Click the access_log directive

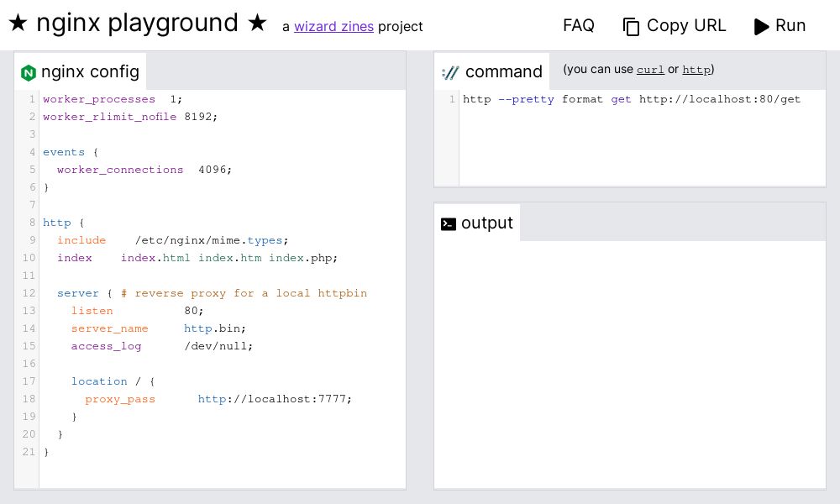[106, 347]
